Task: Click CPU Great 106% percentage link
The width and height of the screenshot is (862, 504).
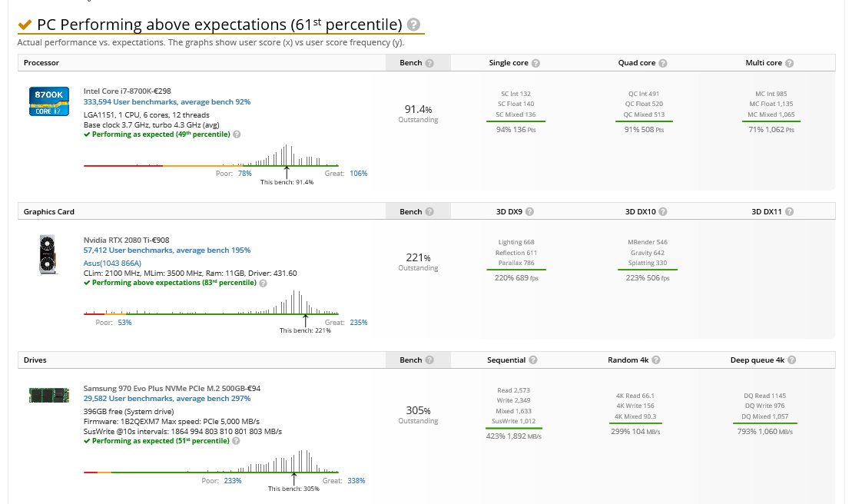Action: [x=359, y=173]
